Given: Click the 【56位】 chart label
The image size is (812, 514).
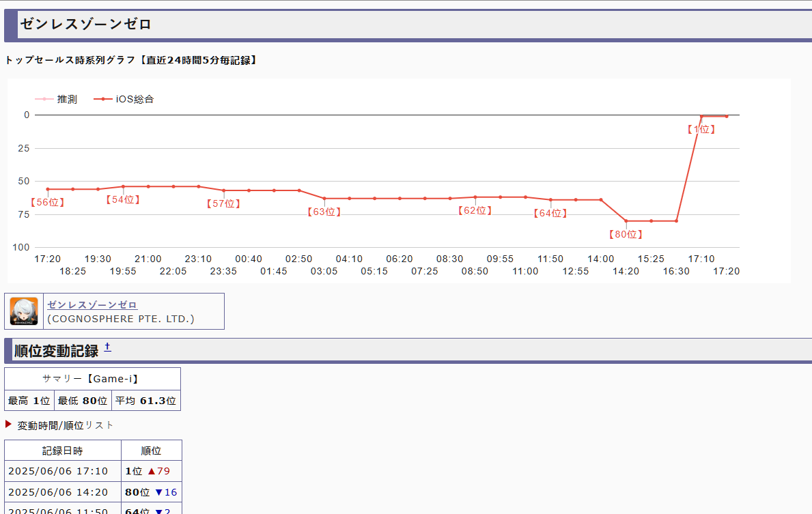Looking at the screenshot, I should [x=47, y=202].
